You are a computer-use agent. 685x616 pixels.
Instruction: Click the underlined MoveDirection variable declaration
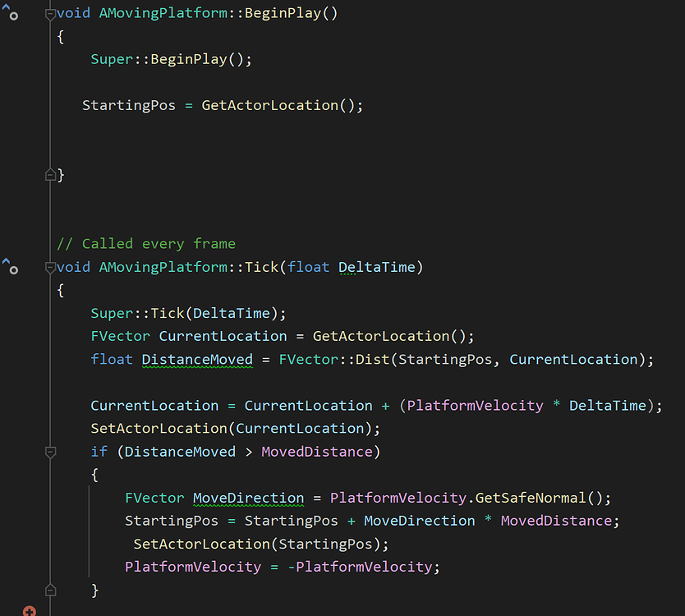coord(249,498)
